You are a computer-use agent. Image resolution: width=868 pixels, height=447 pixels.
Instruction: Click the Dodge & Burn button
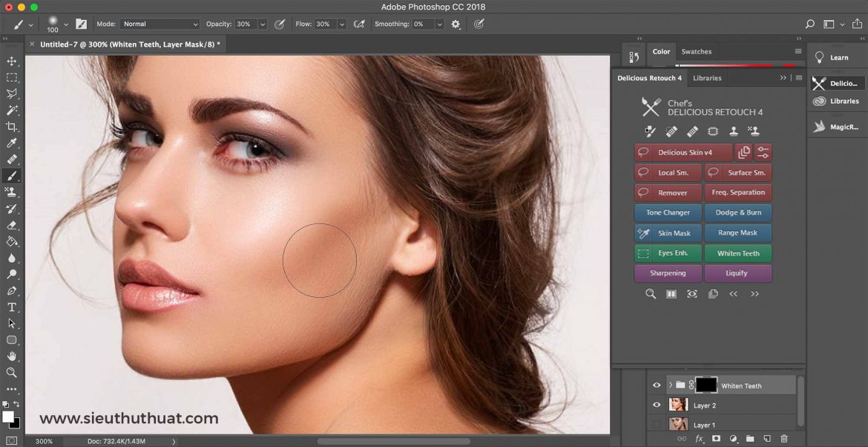click(738, 212)
